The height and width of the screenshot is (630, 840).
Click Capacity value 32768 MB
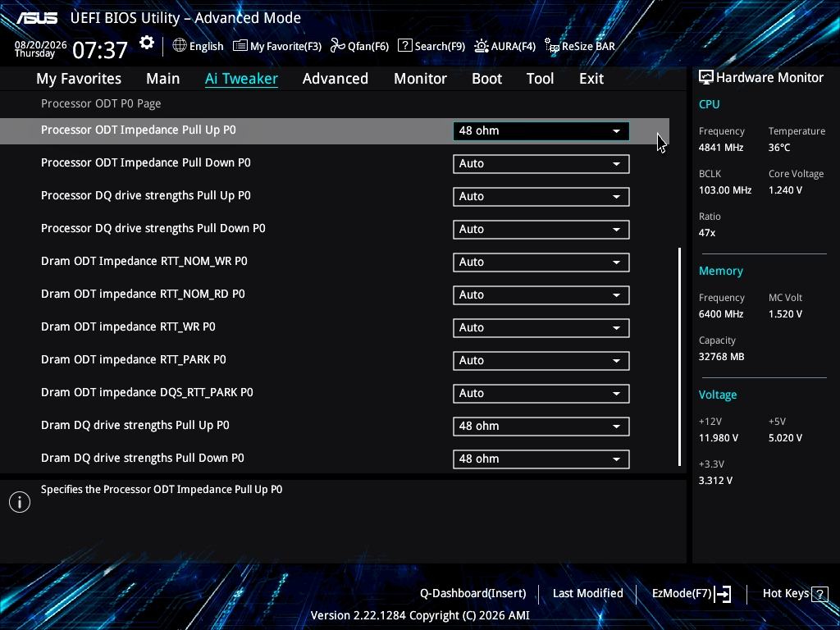pyautogui.click(x=722, y=357)
